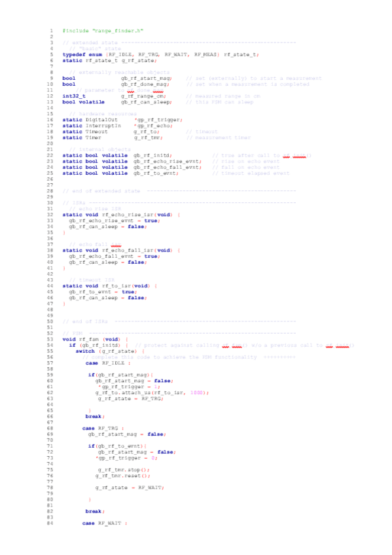Click the "// externally reachable objects" comment

click(120, 72)
